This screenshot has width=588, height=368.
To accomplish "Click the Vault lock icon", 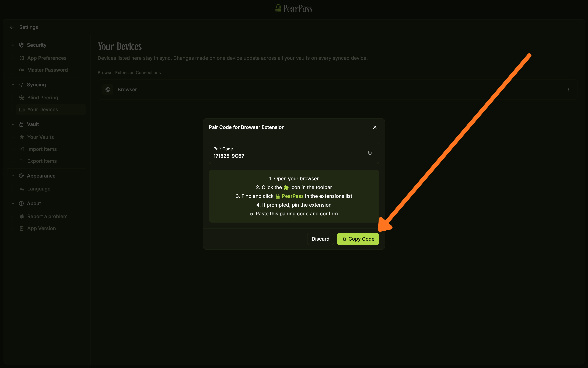I will point(21,124).
